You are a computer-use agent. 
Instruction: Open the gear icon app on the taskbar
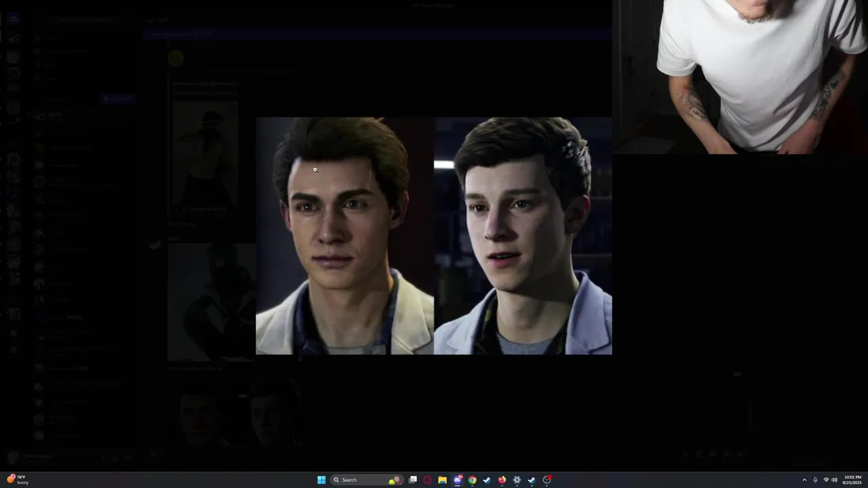(x=517, y=480)
